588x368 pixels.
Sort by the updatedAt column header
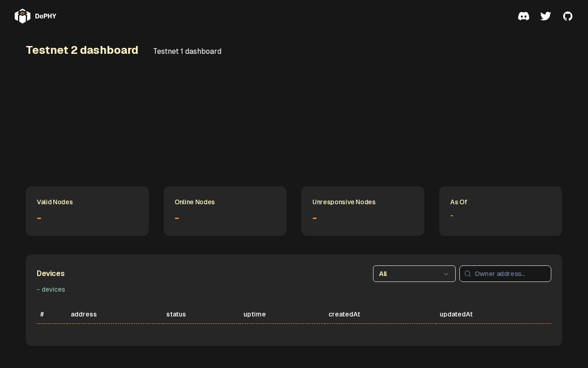pyautogui.click(x=456, y=314)
